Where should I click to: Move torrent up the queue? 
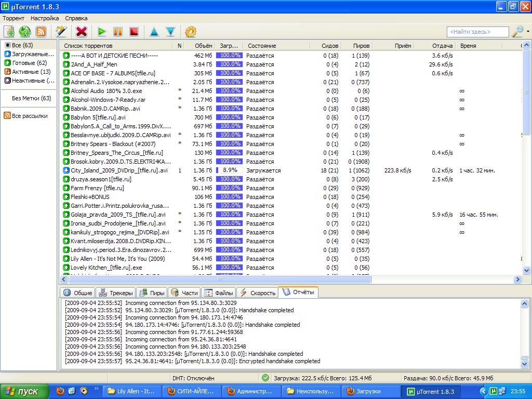154,32
